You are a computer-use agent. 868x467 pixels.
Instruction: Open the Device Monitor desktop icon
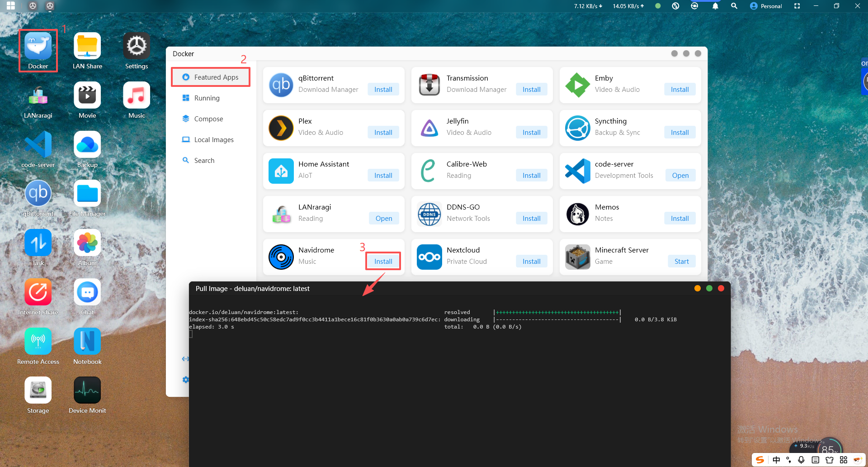pyautogui.click(x=87, y=391)
